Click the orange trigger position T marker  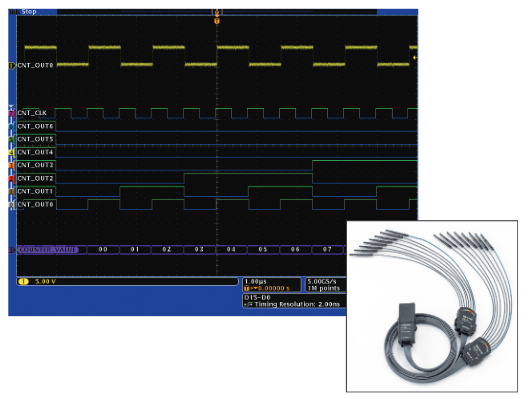point(217,21)
